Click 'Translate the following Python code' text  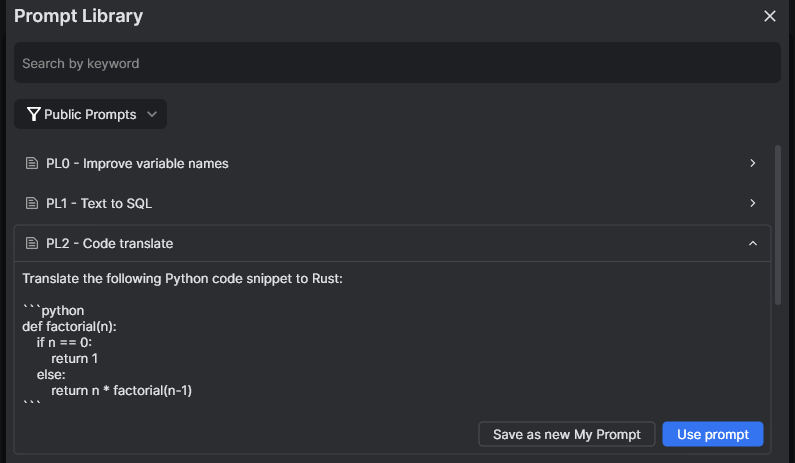pyautogui.click(x=132, y=278)
